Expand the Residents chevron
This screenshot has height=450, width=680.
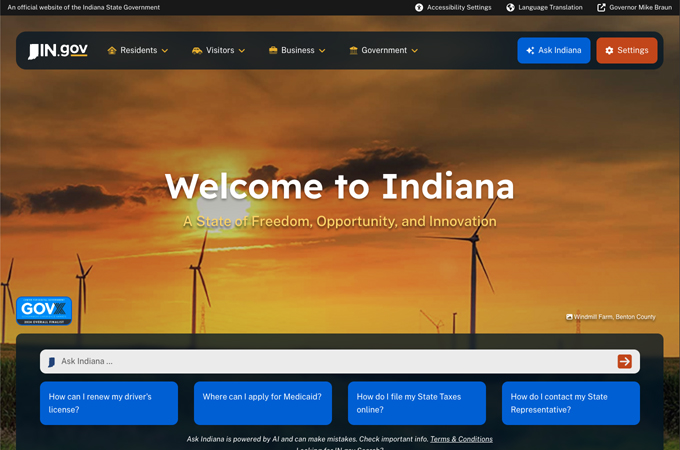click(x=165, y=51)
